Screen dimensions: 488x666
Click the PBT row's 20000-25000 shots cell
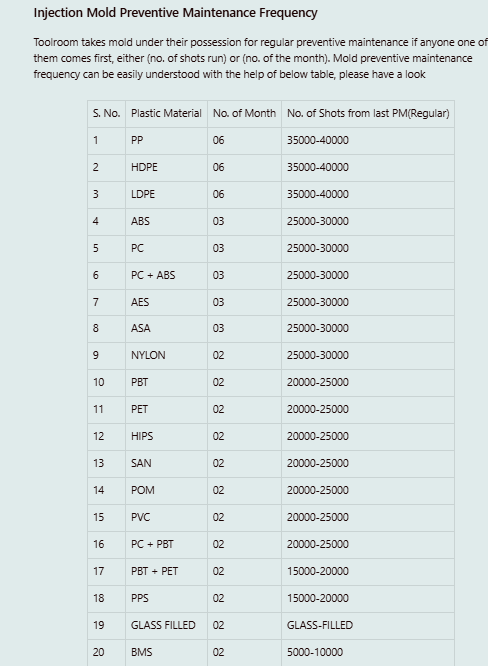[368, 383]
